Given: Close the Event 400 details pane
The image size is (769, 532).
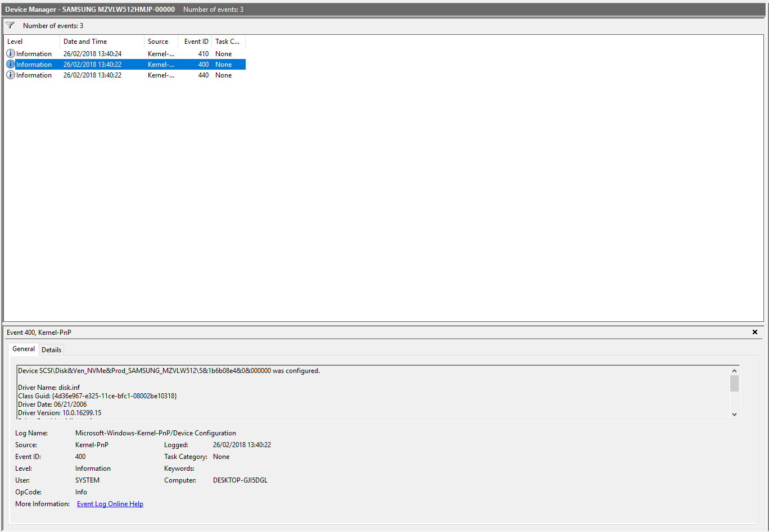Looking at the screenshot, I should tap(755, 332).
